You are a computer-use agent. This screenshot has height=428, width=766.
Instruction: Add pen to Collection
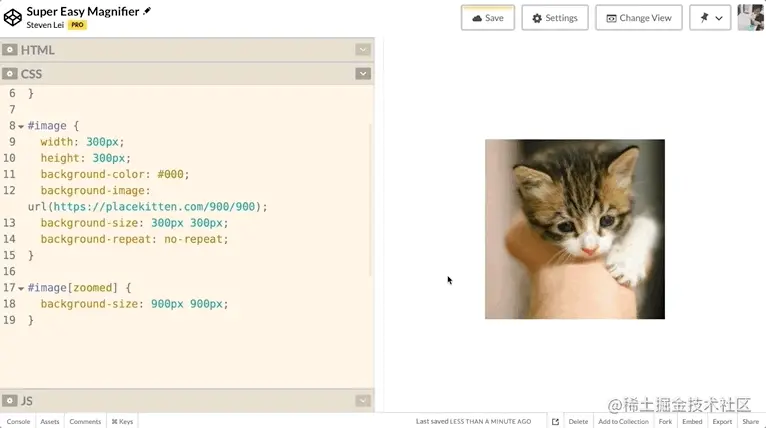(623, 421)
